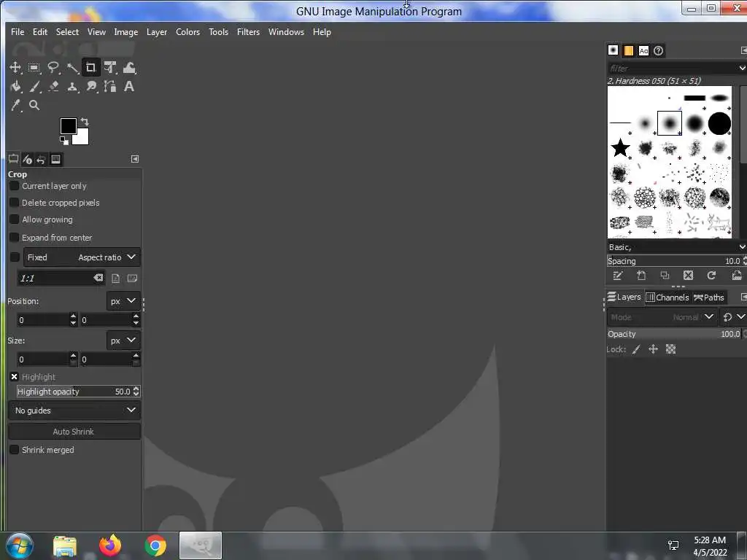Enable Current layer only checkbox
This screenshot has height=560, width=747.
point(15,186)
